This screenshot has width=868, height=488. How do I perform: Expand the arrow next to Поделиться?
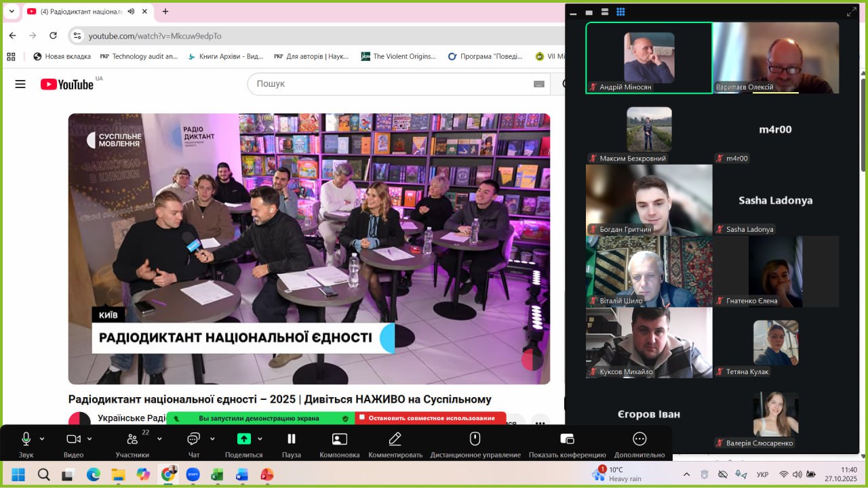(x=260, y=439)
